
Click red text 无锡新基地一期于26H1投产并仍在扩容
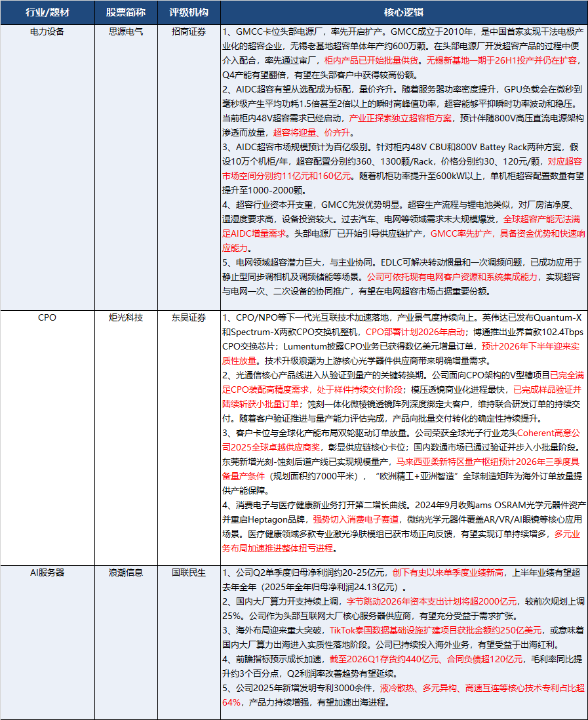click(x=501, y=60)
